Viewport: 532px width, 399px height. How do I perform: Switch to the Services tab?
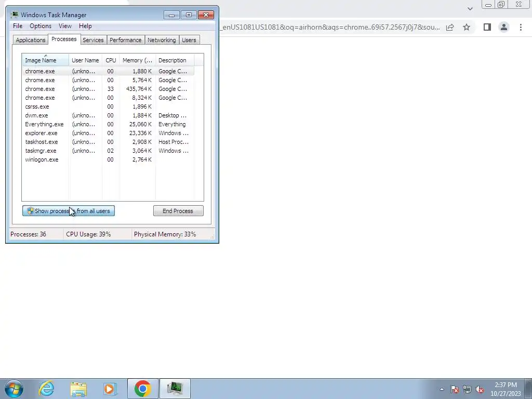click(x=93, y=40)
